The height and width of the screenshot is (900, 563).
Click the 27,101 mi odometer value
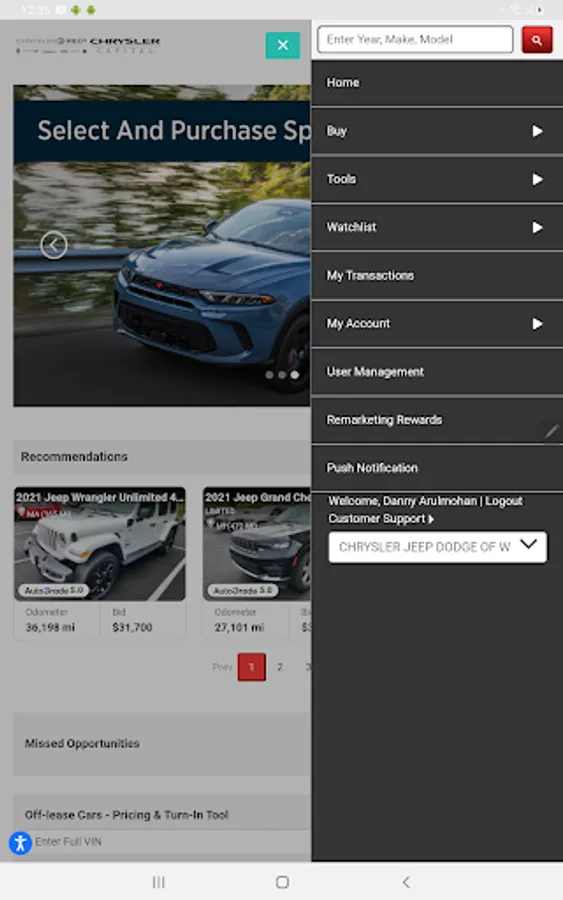[x=239, y=627]
